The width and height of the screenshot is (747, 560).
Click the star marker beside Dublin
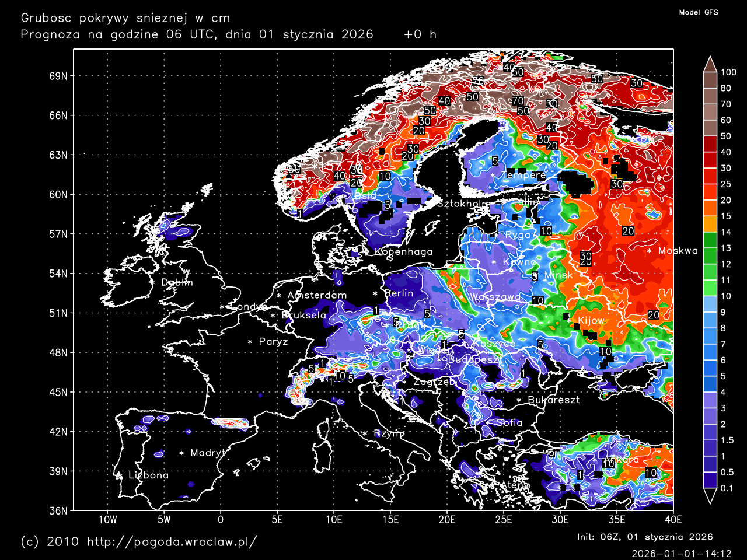[x=152, y=282]
